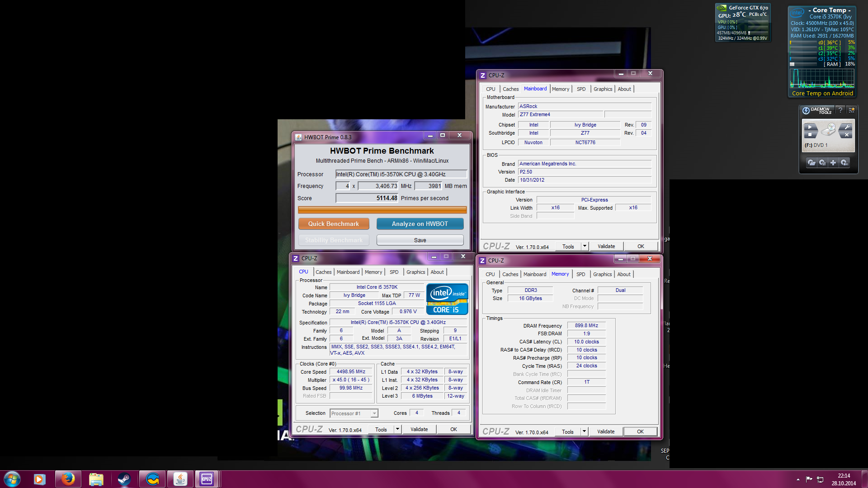Screen dimensions: 868x488
Task: Open Windows Explorer from taskbar
Action: click(x=96, y=479)
